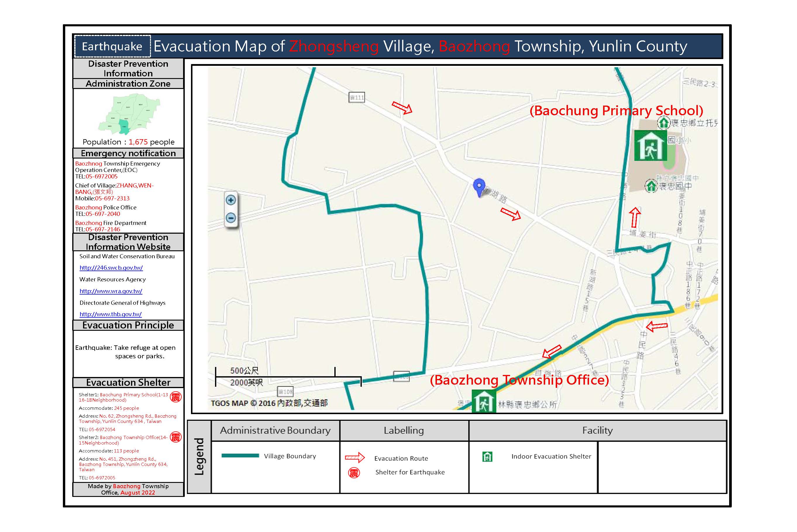797x532 pixels.
Task: Click the Emergency notification header
Action: tap(128, 153)
